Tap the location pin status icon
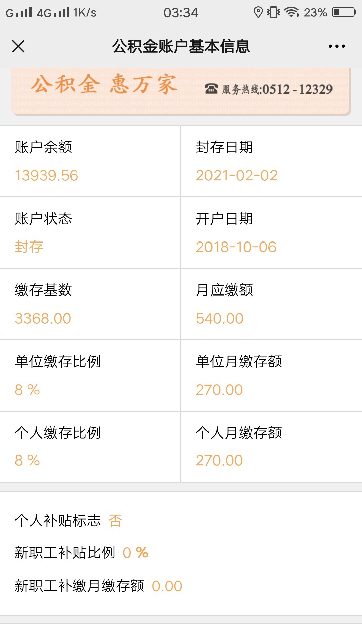 pyautogui.click(x=258, y=12)
